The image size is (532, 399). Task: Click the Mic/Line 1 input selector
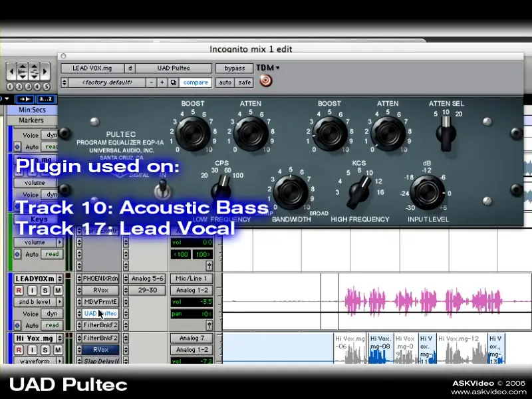[192, 279]
